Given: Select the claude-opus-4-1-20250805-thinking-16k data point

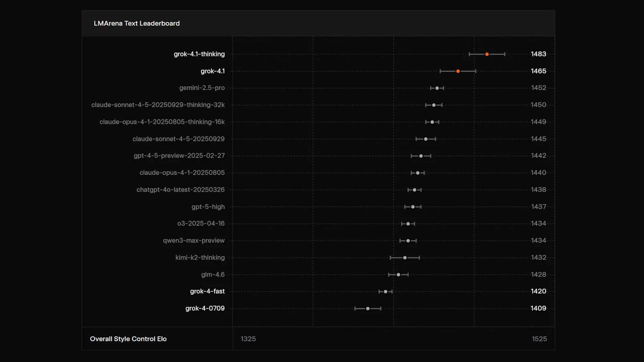Looking at the screenshot, I should (x=432, y=122).
